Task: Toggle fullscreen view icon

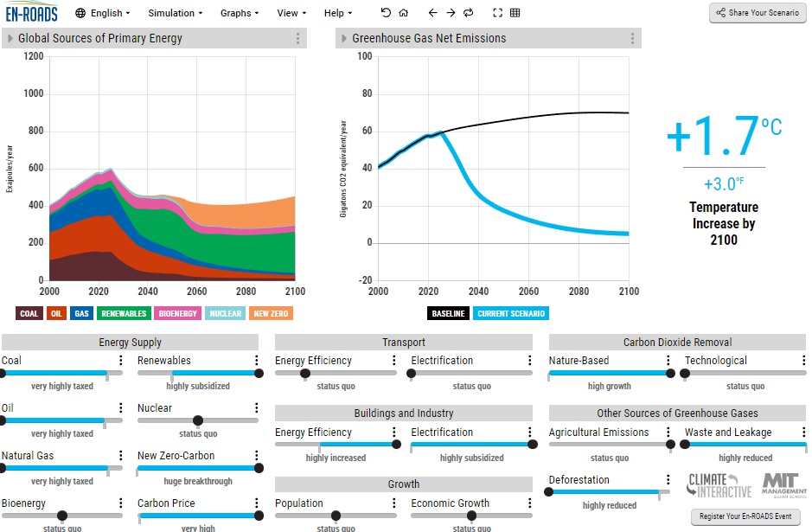Action: 497,13
